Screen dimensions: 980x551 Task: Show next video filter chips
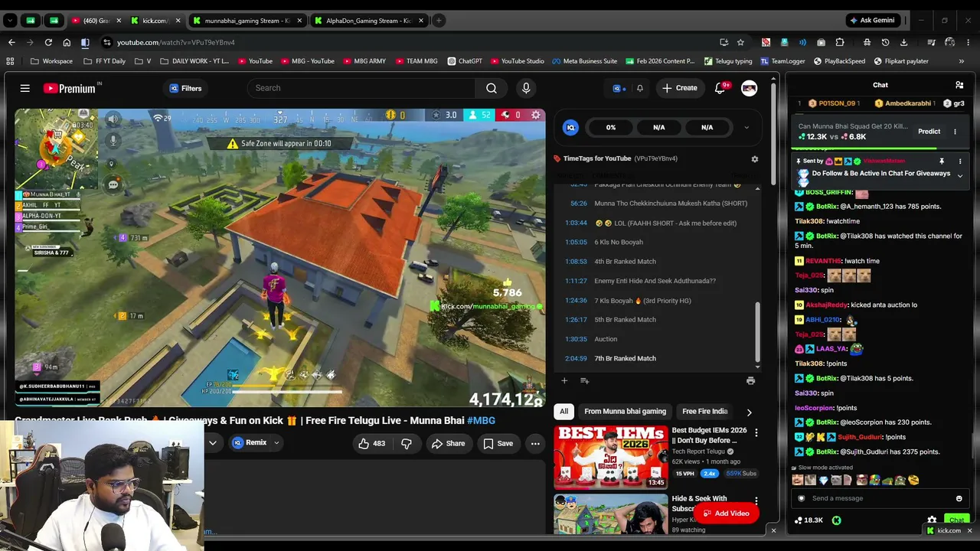click(x=749, y=412)
